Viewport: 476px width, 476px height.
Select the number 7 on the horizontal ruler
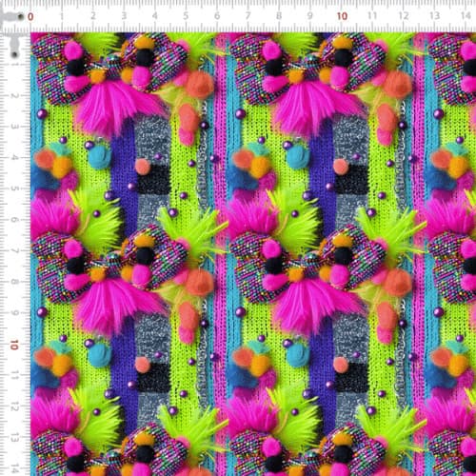pyautogui.click(x=248, y=16)
